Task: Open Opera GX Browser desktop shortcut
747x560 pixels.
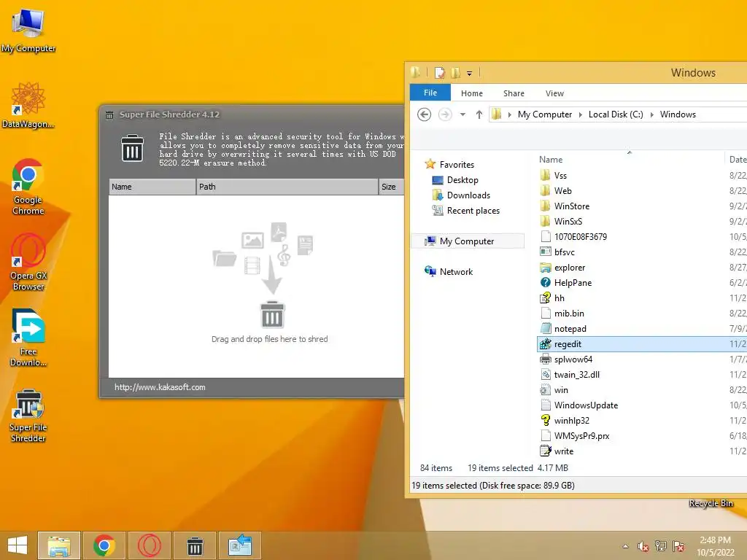Action: 28,262
